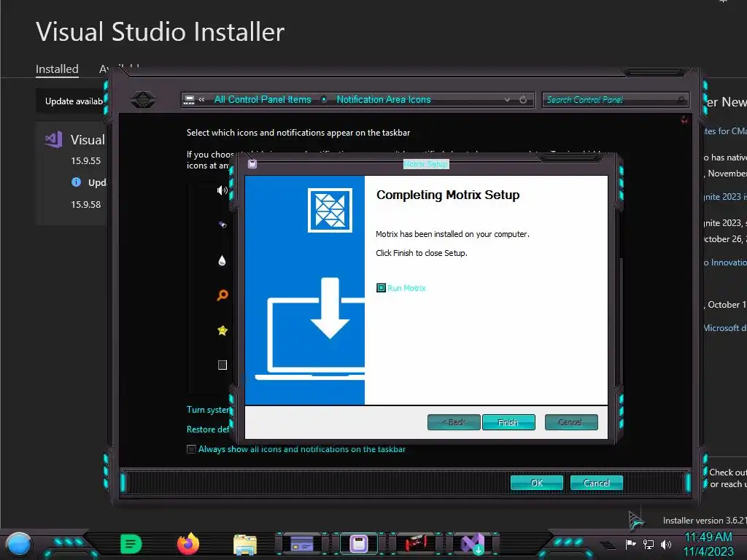Click the clock showing 11:49 AM
This screenshot has width=747, height=560.
point(708,537)
